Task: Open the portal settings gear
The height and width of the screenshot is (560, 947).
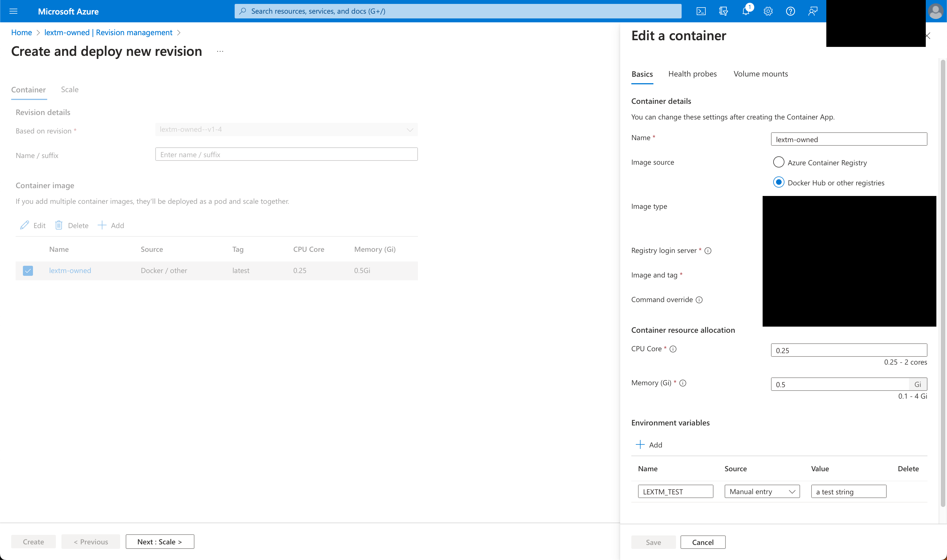Action: pyautogui.click(x=768, y=11)
